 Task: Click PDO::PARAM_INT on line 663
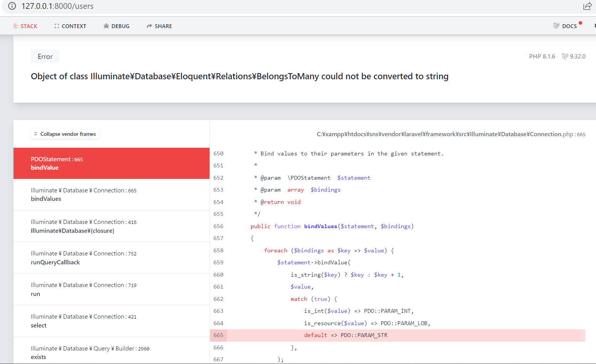389,311
